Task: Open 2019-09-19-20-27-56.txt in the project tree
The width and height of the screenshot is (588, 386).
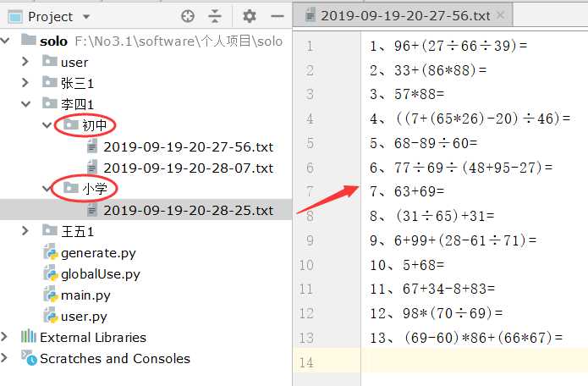Action: click(x=189, y=147)
